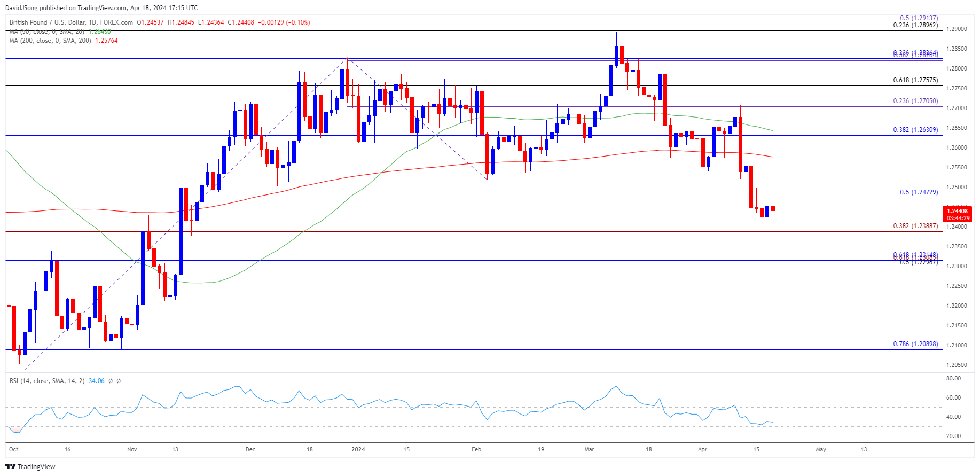Click the 80.00 RSI axis tick
The height and width of the screenshot is (476, 980).
(954, 378)
